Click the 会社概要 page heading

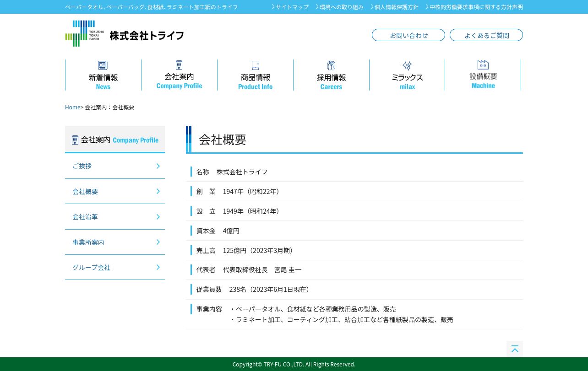pos(223,140)
